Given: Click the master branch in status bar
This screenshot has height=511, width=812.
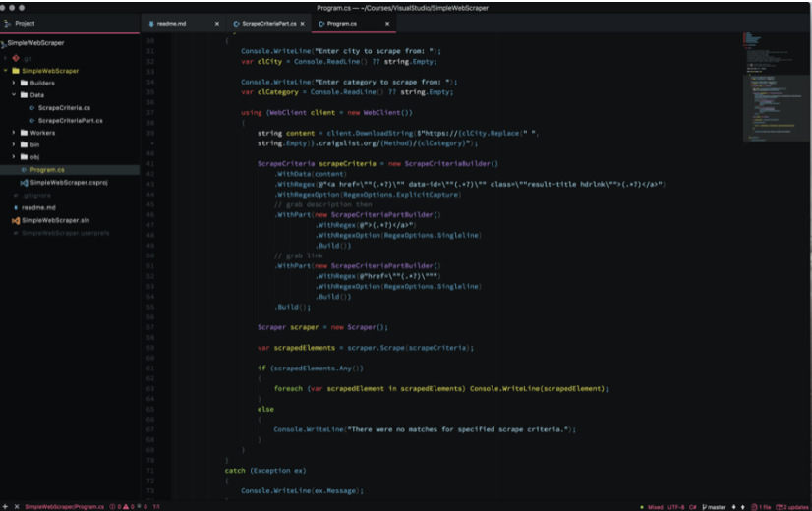Looking at the screenshot, I should tap(714, 507).
